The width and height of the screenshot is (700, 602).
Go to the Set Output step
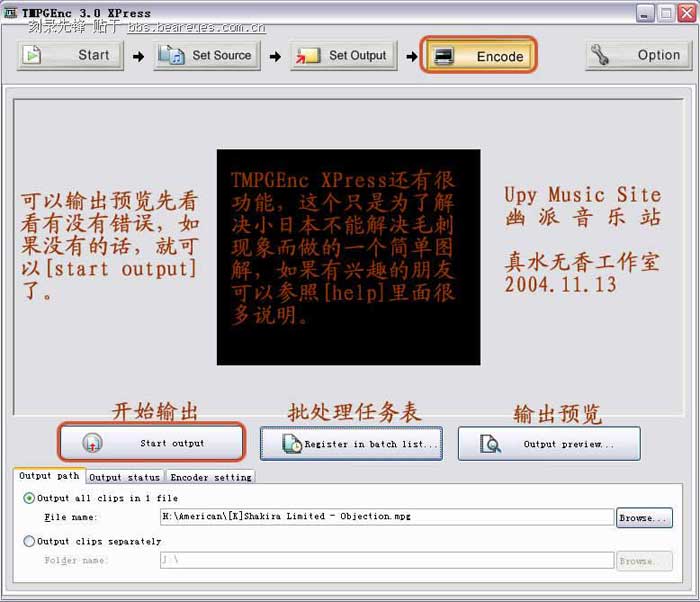[x=344, y=55]
